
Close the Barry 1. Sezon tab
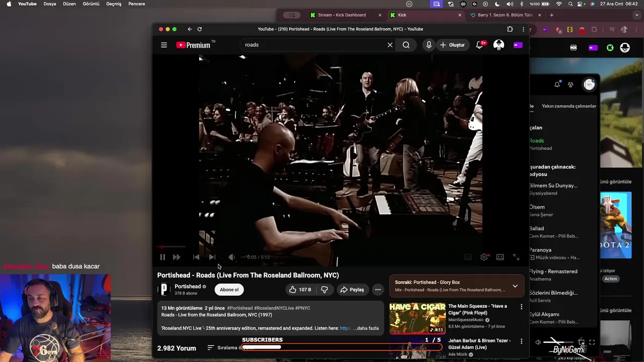pyautogui.click(x=540, y=15)
